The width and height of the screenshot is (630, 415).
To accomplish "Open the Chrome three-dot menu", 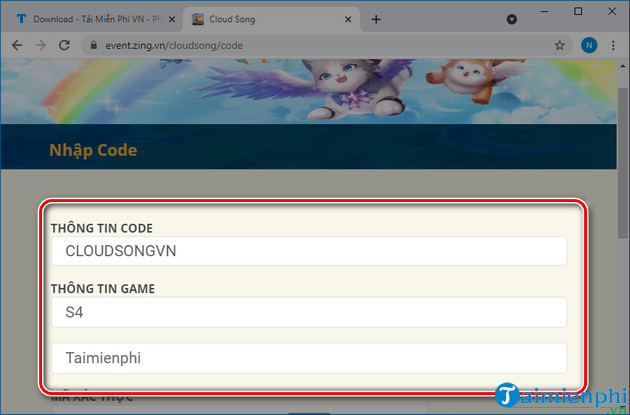I will click(613, 45).
